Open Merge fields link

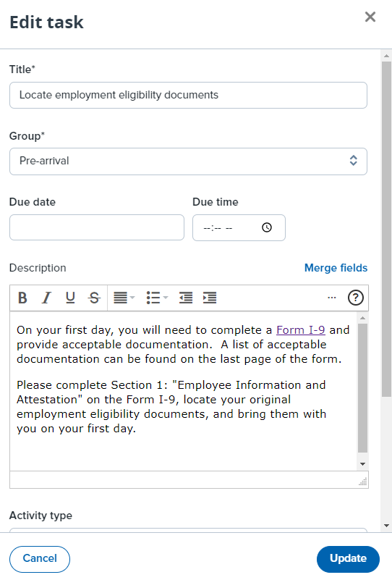pos(336,268)
